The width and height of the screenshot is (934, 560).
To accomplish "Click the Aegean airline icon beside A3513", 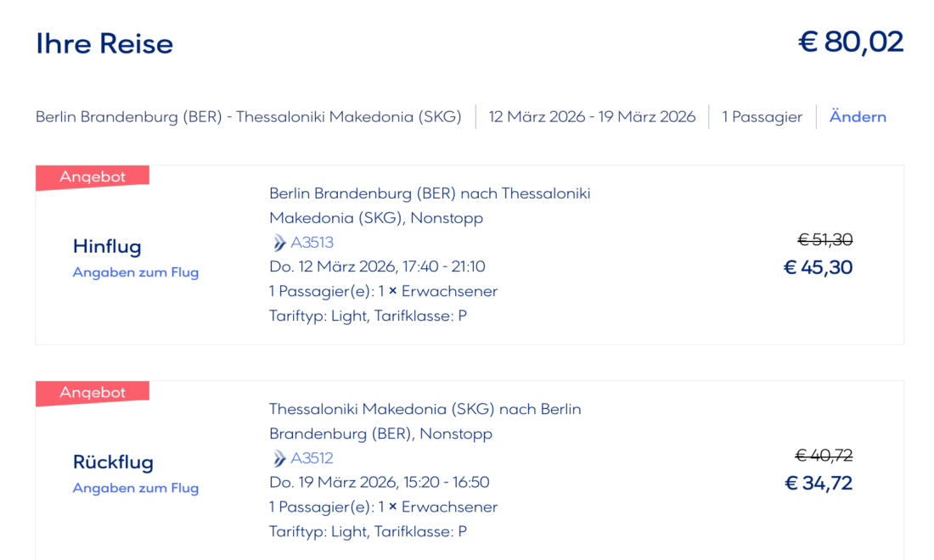I will (x=279, y=244).
